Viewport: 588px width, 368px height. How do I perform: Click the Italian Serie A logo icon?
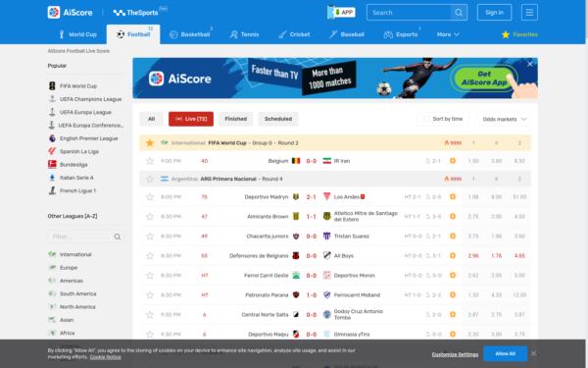point(52,178)
